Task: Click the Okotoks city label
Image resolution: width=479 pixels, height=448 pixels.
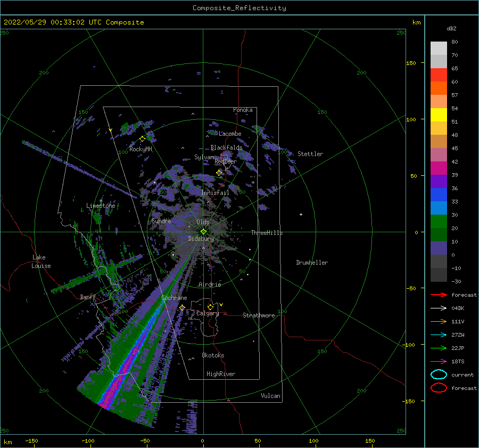Action: coord(213,355)
